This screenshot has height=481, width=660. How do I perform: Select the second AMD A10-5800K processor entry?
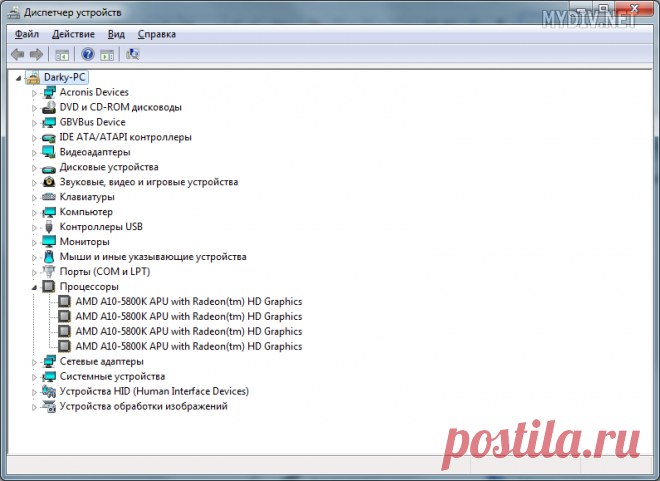click(x=189, y=316)
